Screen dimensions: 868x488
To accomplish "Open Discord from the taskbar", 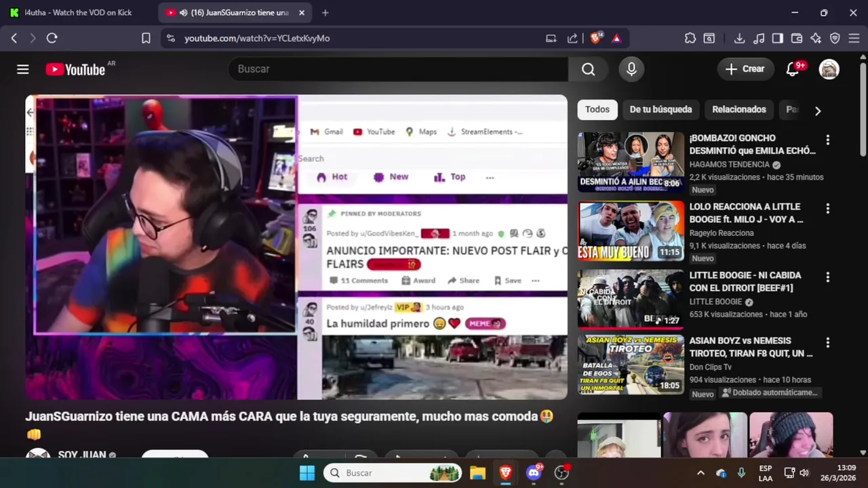I will click(x=534, y=473).
